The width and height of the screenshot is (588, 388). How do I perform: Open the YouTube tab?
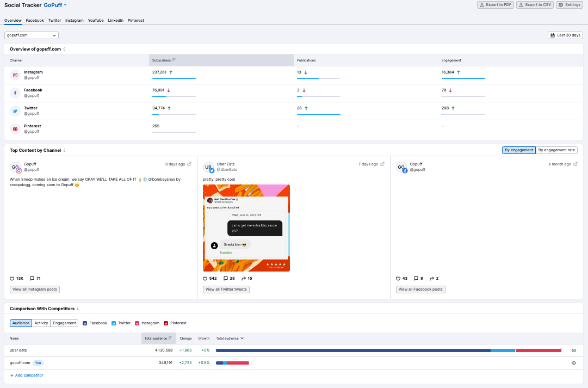[x=96, y=21]
